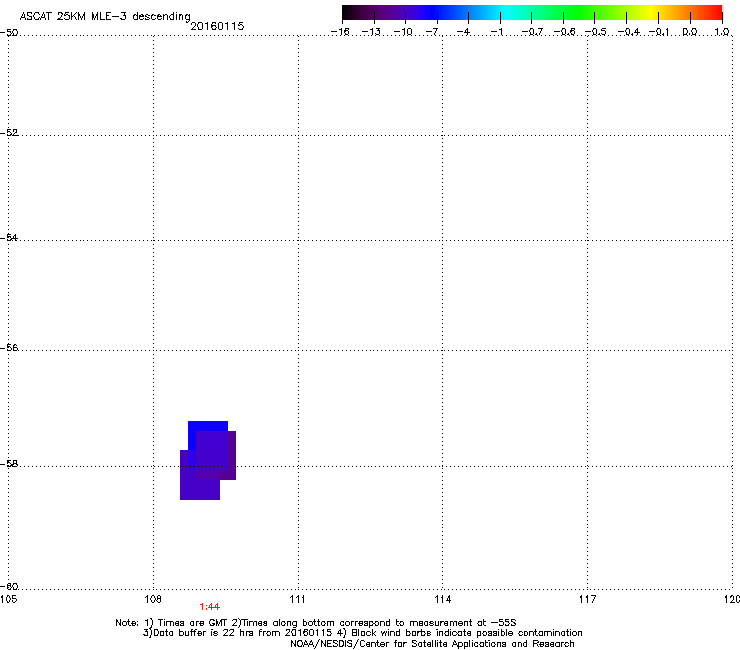Click the red pass time "1:44"
740x650 pixels.
point(210,607)
